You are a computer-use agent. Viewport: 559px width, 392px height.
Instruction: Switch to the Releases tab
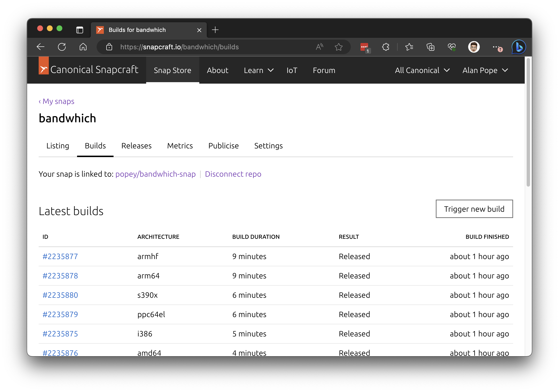pos(136,146)
